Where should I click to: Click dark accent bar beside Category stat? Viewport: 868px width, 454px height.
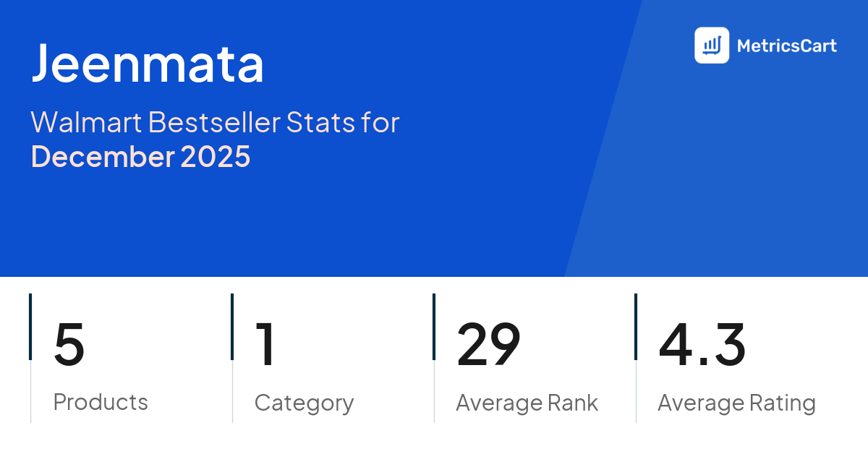click(232, 327)
